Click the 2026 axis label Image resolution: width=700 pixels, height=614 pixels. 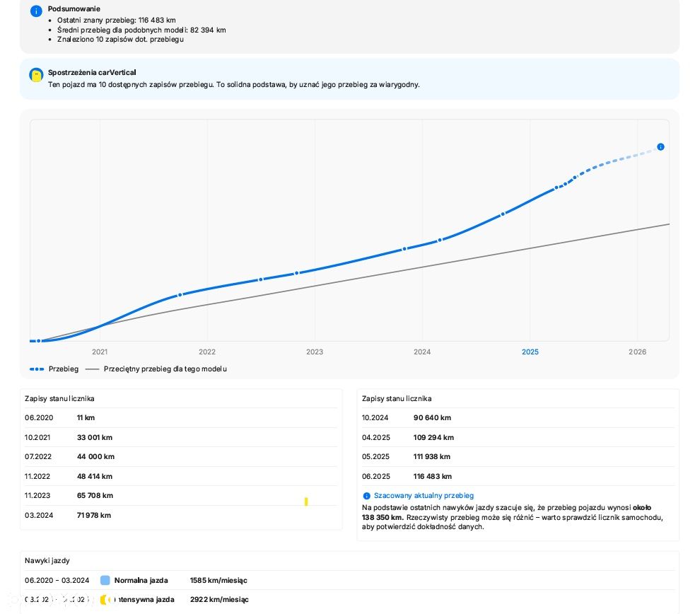(638, 352)
